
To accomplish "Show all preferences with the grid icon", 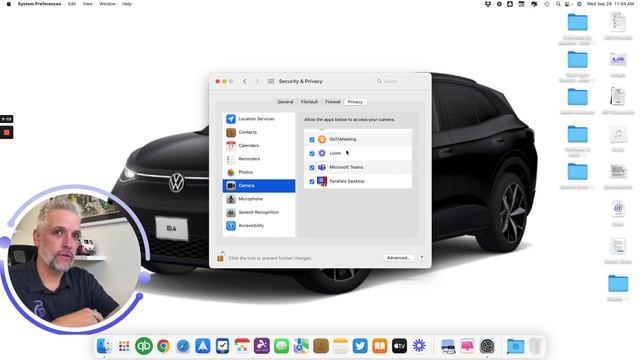I will point(271,81).
